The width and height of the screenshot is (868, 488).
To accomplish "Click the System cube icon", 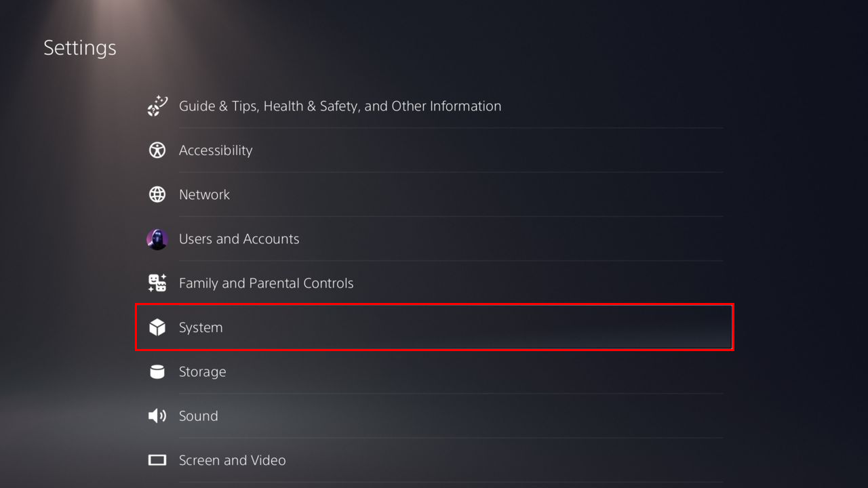I will coord(157,327).
